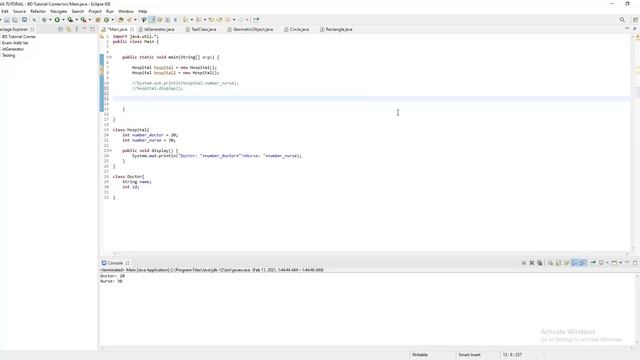Remove Launch from the console
Image resolution: width=640 pixels, height=360 pixels.
[532, 263]
